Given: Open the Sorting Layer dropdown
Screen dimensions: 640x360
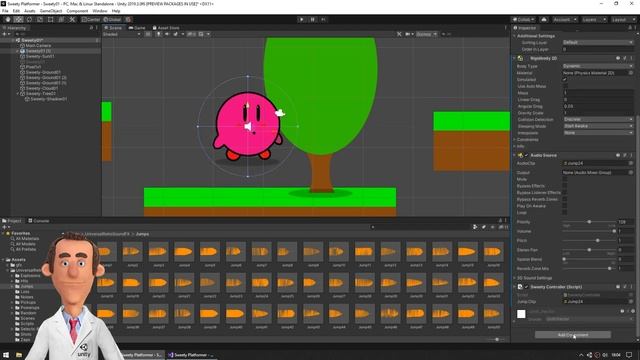Looking at the screenshot, I should (598, 42).
